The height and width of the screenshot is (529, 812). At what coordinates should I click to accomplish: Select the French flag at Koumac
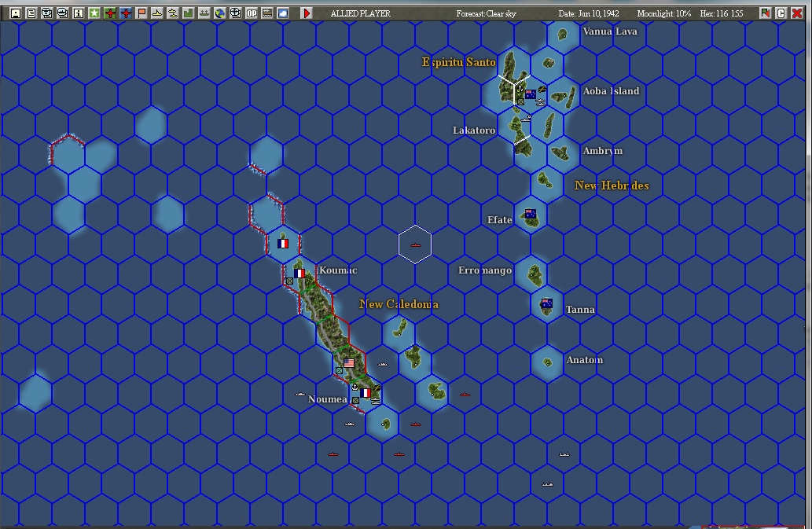click(299, 274)
